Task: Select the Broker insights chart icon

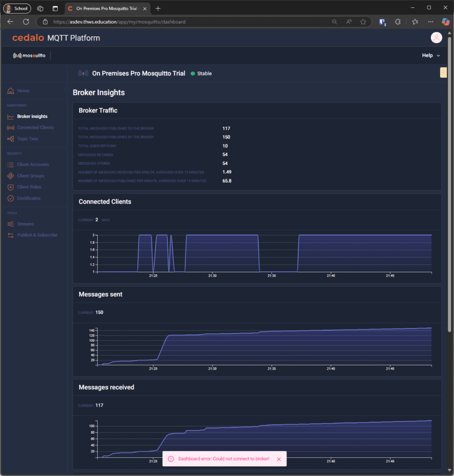Action: 10,116
